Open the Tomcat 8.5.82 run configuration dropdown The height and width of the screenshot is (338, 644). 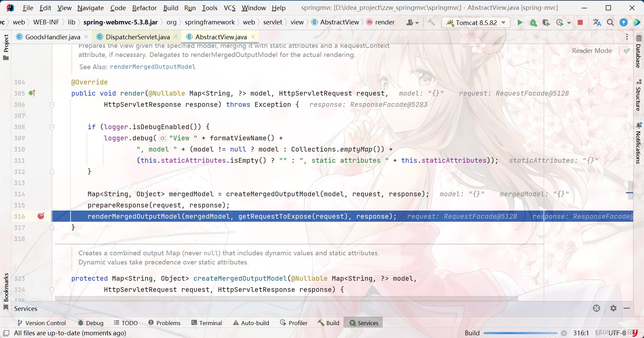click(476, 22)
